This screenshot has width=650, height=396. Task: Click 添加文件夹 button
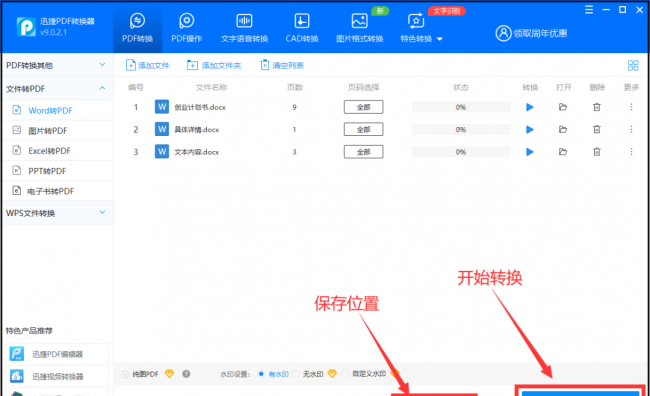pyautogui.click(x=214, y=65)
